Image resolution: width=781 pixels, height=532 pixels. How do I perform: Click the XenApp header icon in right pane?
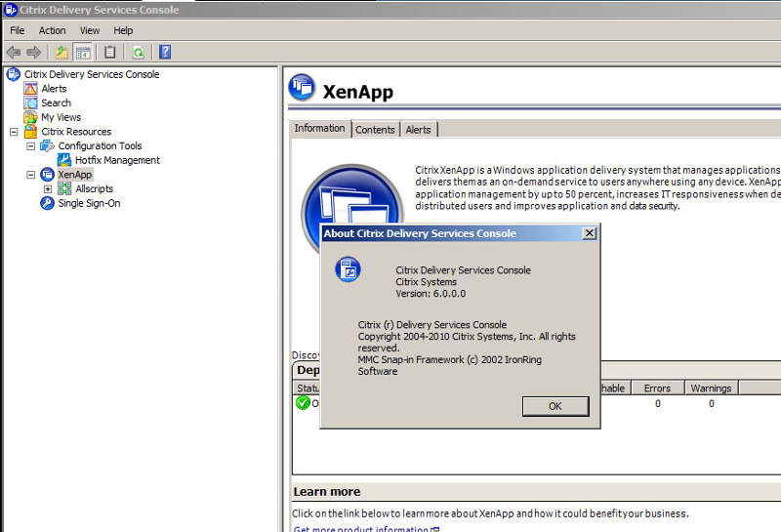302,87
